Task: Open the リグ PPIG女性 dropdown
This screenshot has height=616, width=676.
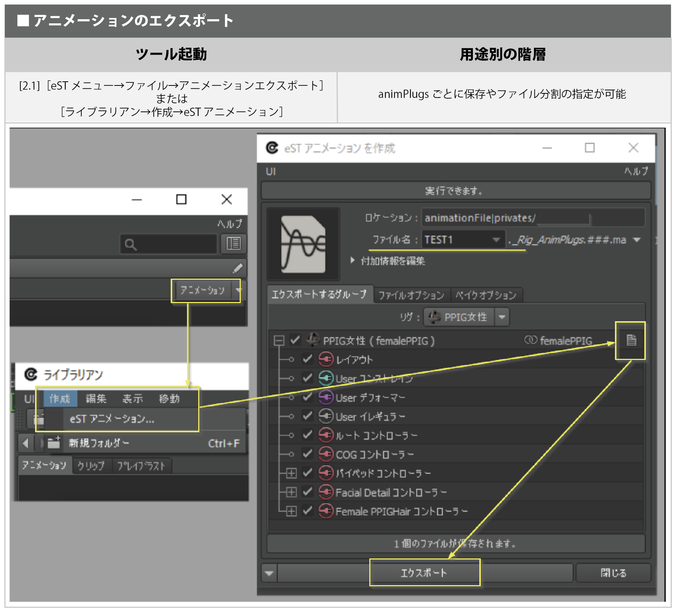Action: click(x=502, y=317)
